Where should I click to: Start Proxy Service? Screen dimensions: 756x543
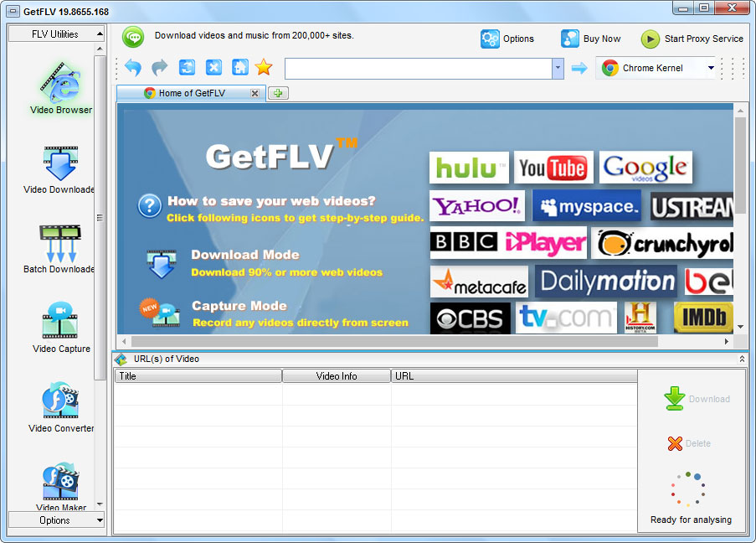pyautogui.click(x=692, y=39)
